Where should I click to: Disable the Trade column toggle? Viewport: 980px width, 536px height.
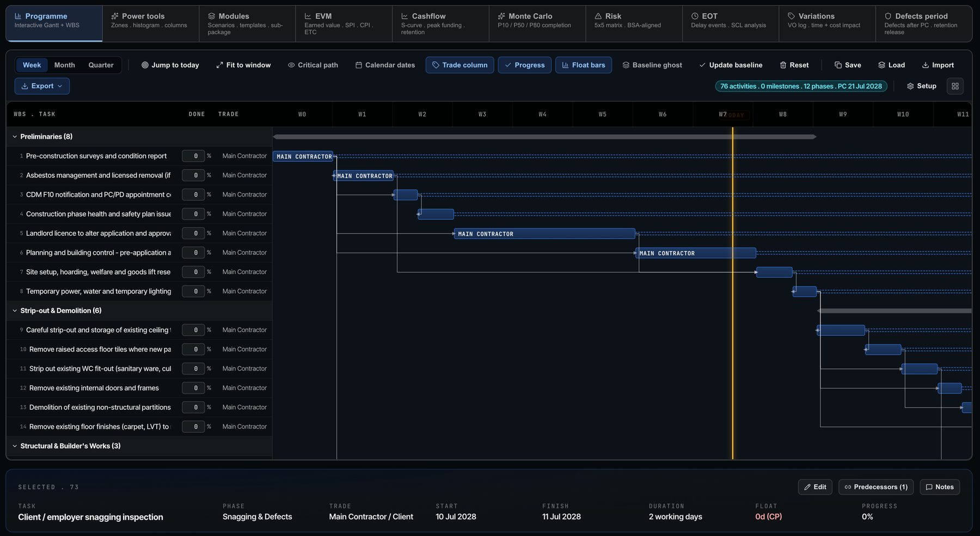460,65
